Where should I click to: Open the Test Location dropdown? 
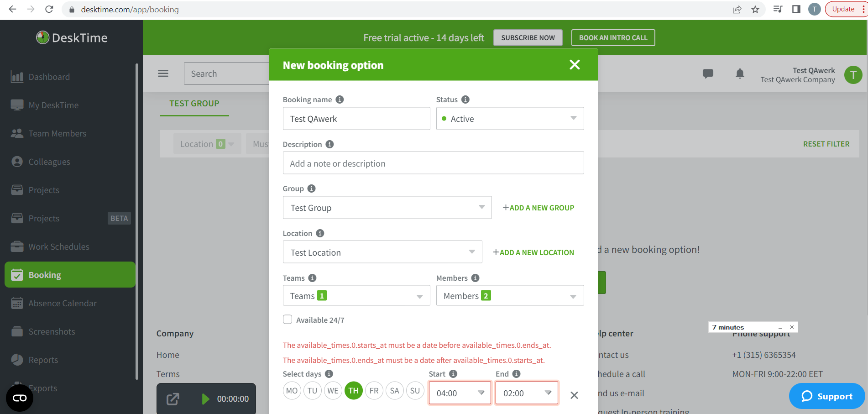pos(382,252)
